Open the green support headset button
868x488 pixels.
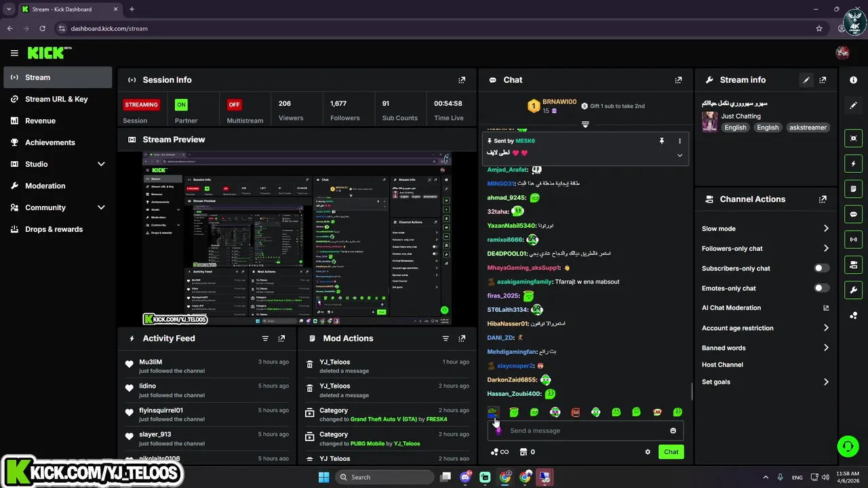coord(848,446)
